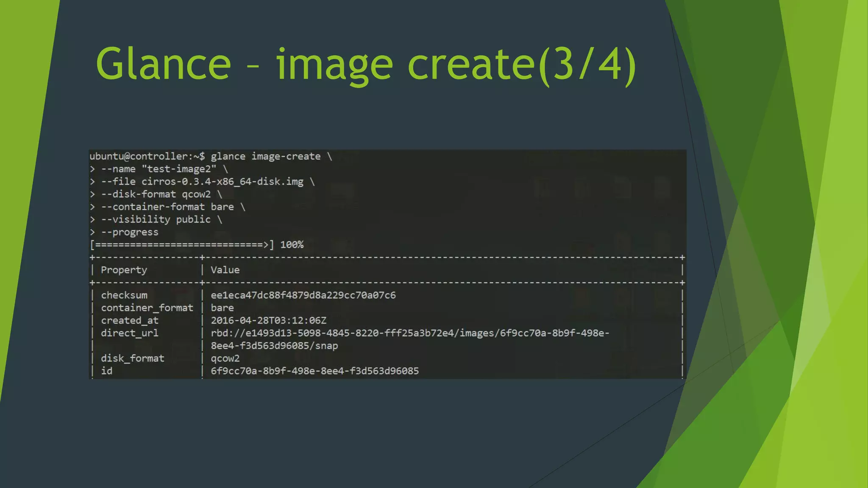Click the 100% upload progress bar
The width and height of the screenshot is (868, 488).
(x=197, y=245)
